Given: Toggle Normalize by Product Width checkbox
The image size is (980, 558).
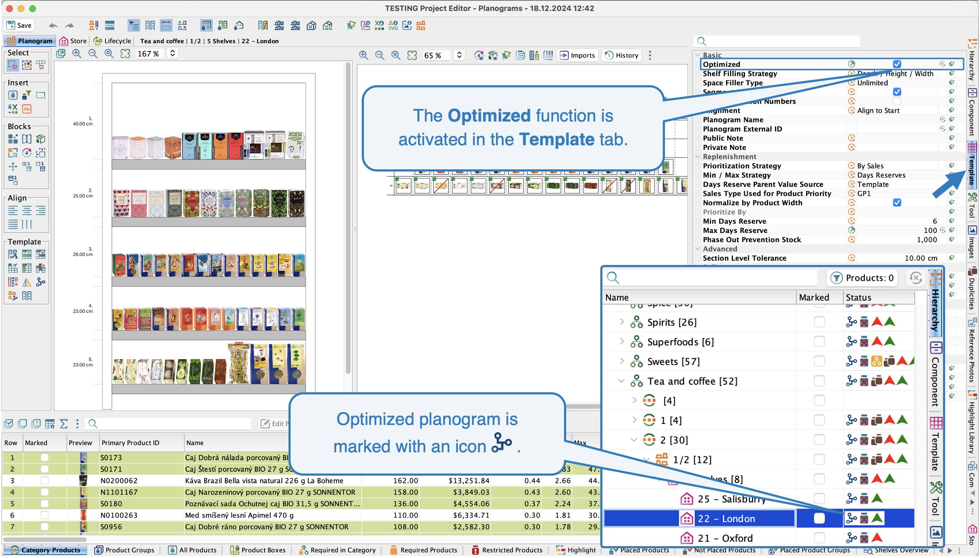Looking at the screenshot, I should (897, 202).
